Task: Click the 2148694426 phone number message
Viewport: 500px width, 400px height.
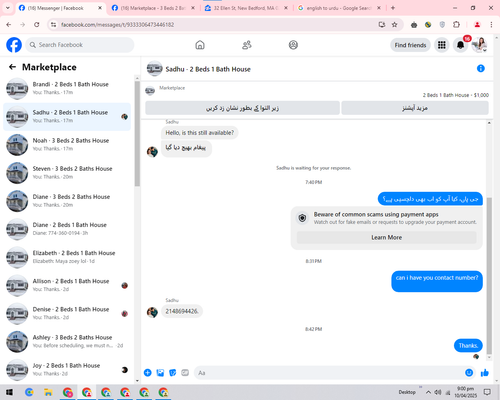Action: tap(182, 311)
